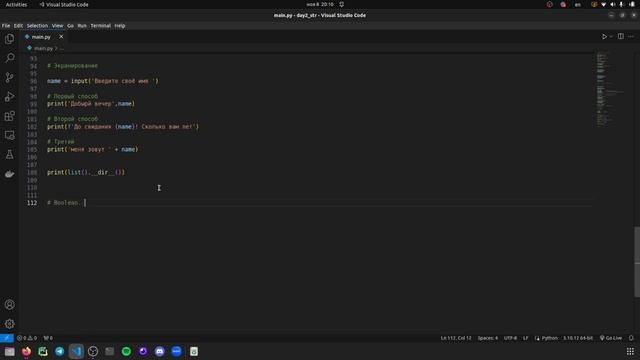Viewport: 640px width, 360px height.
Task: Click the print(list().__dir__()) code line
Action: point(86,172)
